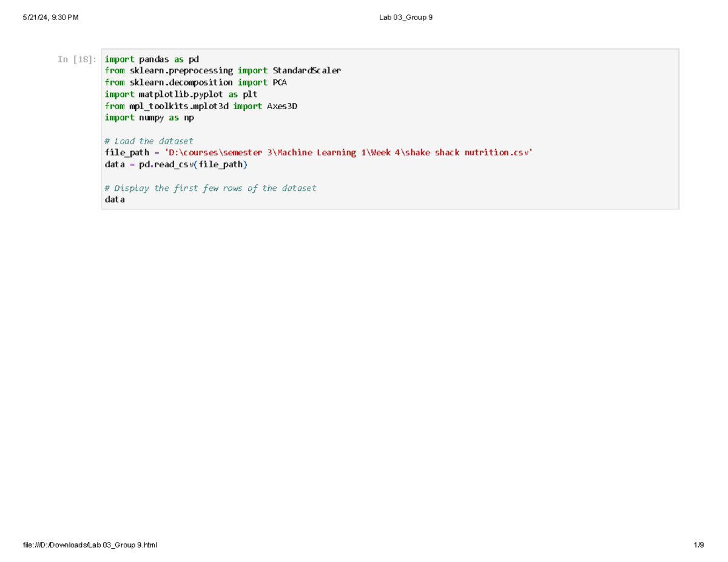This screenshot has height=562, width=728.
Task: Click the '# Load the dataset' comment
Action: 149,141
